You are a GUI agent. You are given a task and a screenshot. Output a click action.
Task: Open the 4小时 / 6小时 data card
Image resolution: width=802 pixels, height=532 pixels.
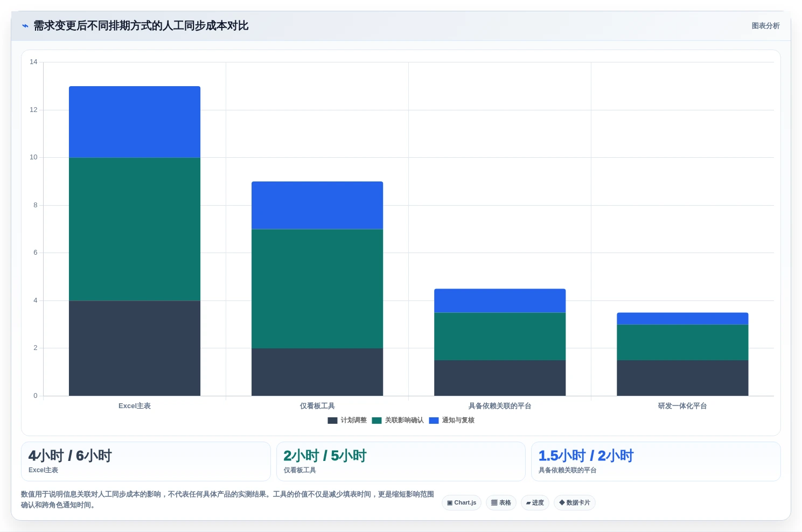tap(145, 461)
